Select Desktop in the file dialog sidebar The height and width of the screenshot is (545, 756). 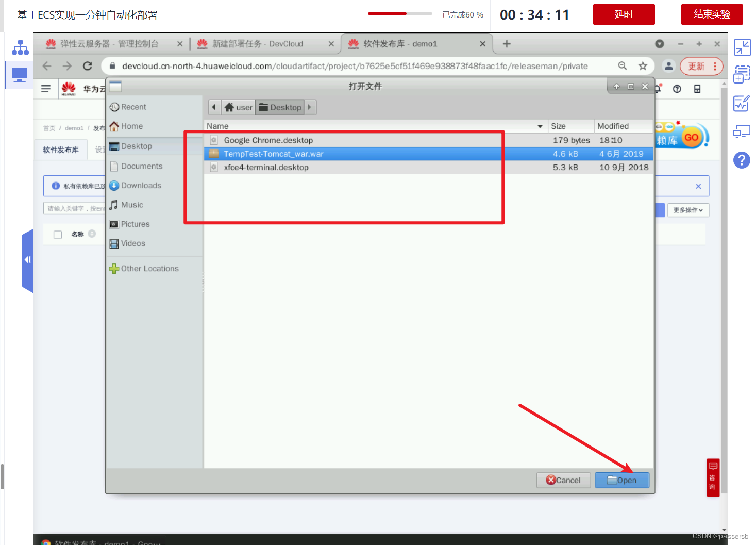pyautogui.click(x=154, y=146)
